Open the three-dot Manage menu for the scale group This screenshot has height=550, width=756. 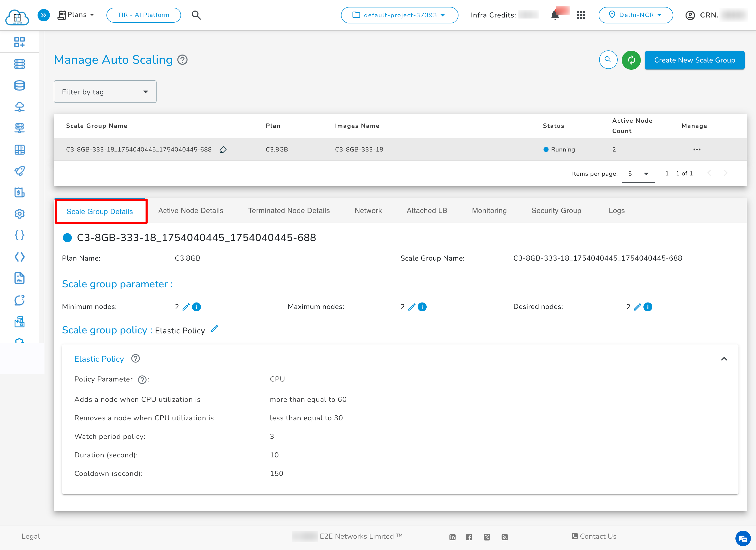click(697, 149)
